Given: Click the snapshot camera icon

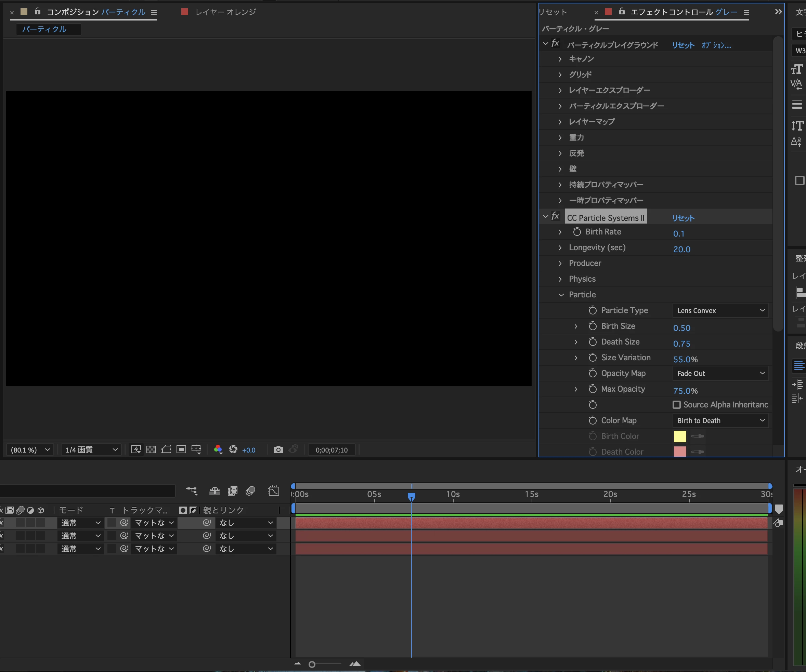Looking at the screenshot, I should click(278, 449).
